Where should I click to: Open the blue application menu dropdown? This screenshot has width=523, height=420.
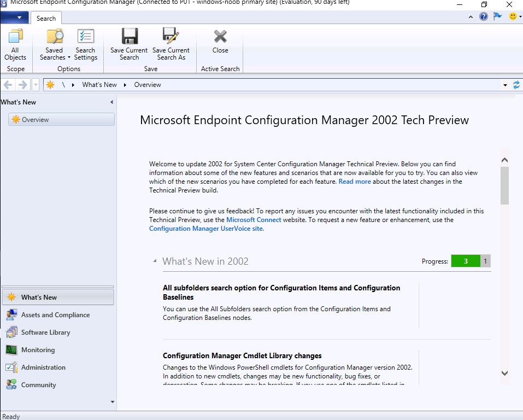pos(15,17)
